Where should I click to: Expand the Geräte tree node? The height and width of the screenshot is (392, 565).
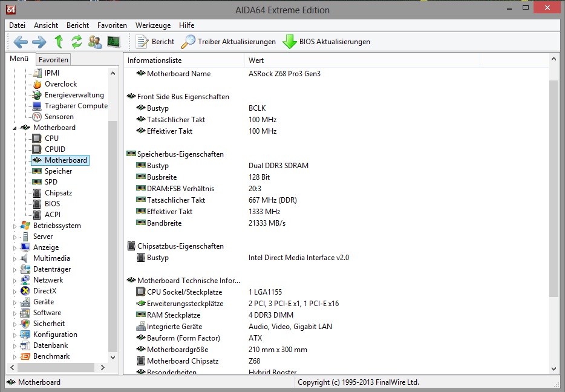pyautogui.click(x=15, y=302)
